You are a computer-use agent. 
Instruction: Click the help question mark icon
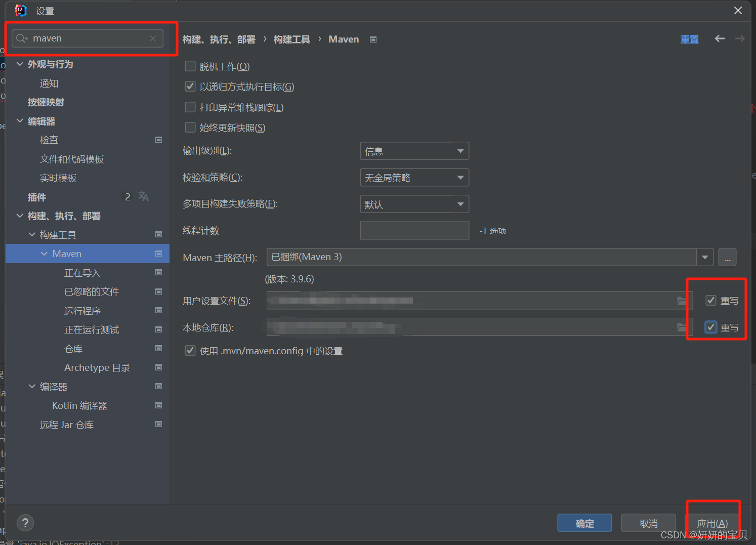click(x=25, y=523)
